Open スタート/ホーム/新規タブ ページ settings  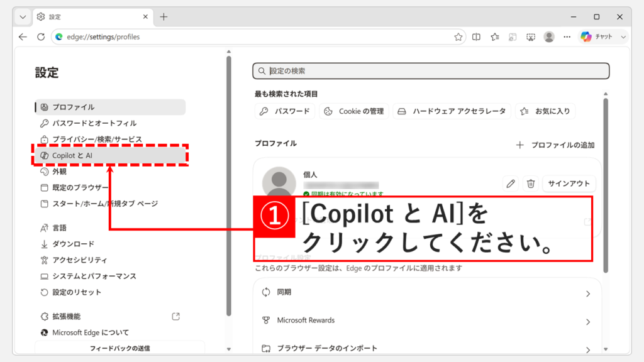pos(110,204)
